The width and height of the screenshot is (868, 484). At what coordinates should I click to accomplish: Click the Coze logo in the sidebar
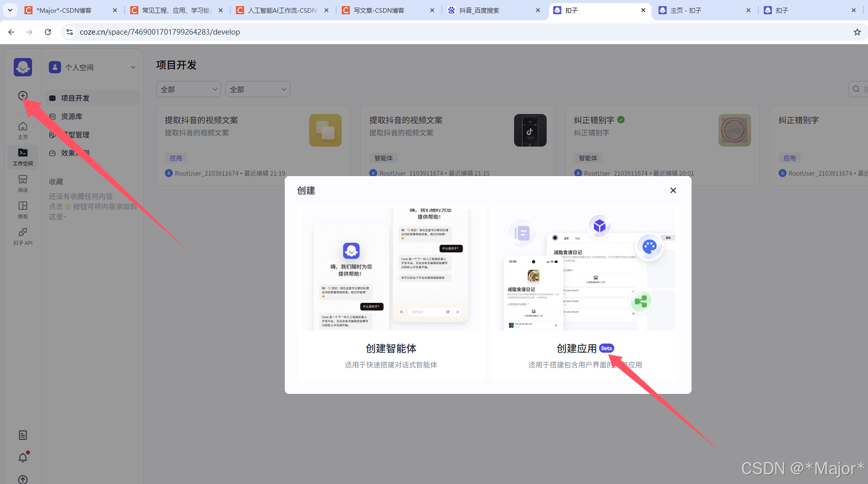click(23, 67)
